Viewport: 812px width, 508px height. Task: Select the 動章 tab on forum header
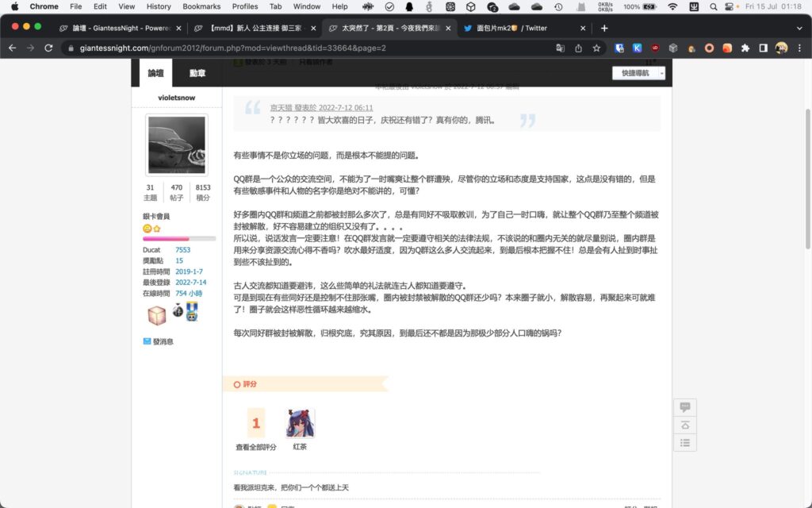197,73
